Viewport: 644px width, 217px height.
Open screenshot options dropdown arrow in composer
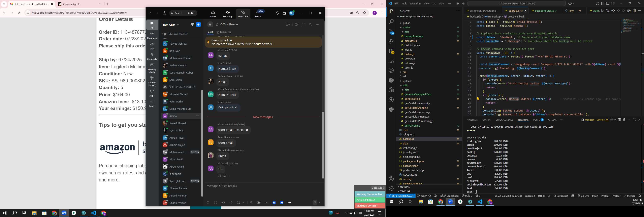pos(243,203)
